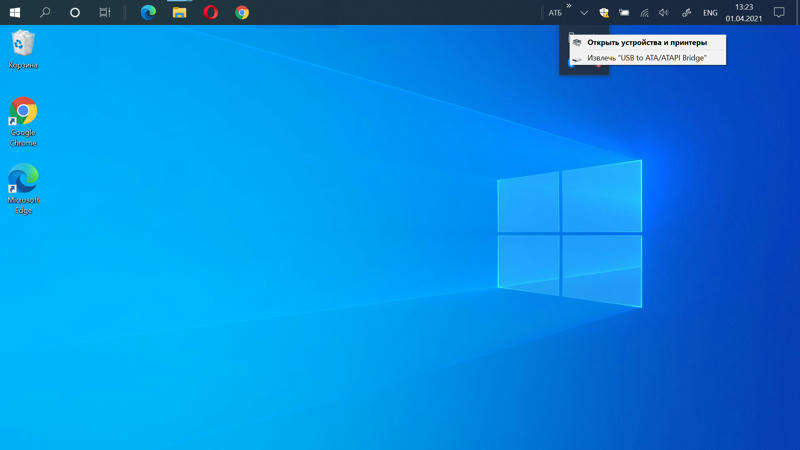
Task: Select the Google Chrome desktop shortcut
Action: [x=23, y=121]
